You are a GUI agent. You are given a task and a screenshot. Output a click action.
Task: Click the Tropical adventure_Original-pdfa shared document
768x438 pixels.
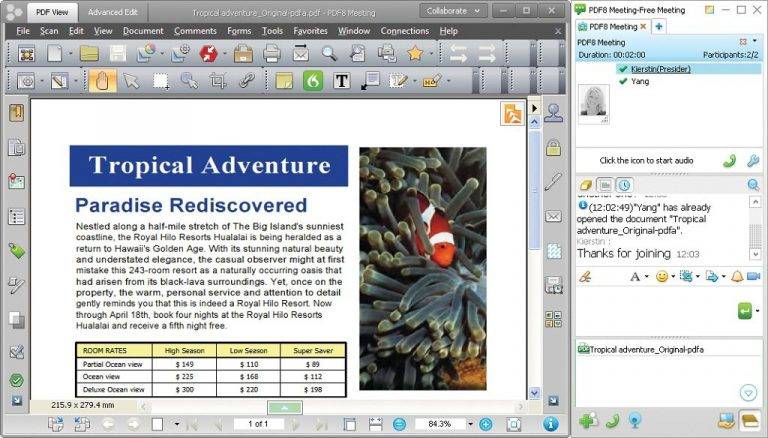point(641,349)
